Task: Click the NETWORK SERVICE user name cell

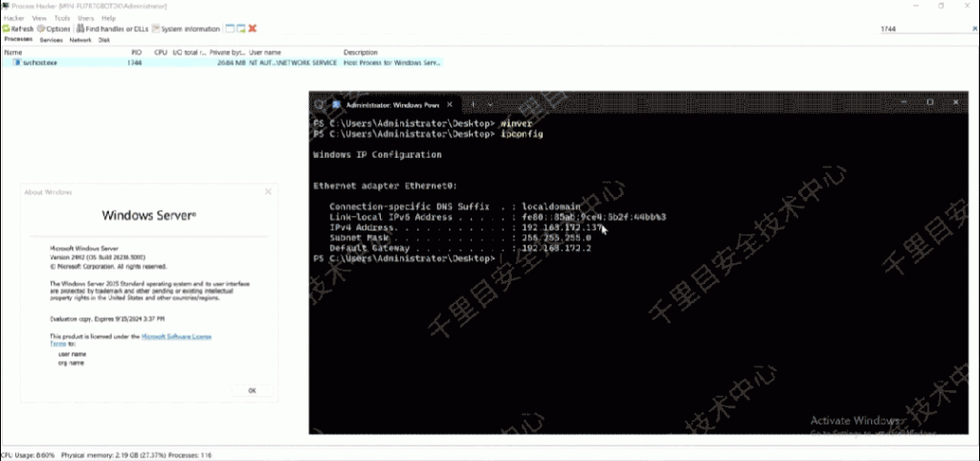Action: pos(293,63)
